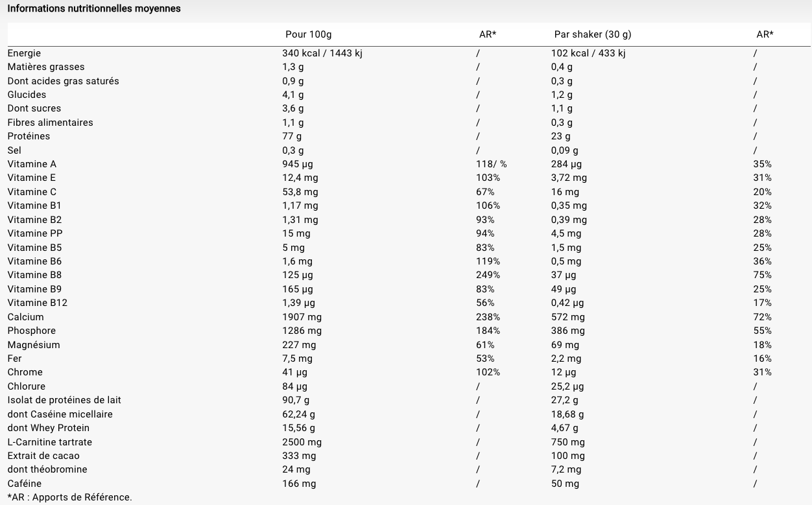812x505 pixels.
Task: Click the '*AR : Apports de Référence.' footnote
Action: point(69,497)
